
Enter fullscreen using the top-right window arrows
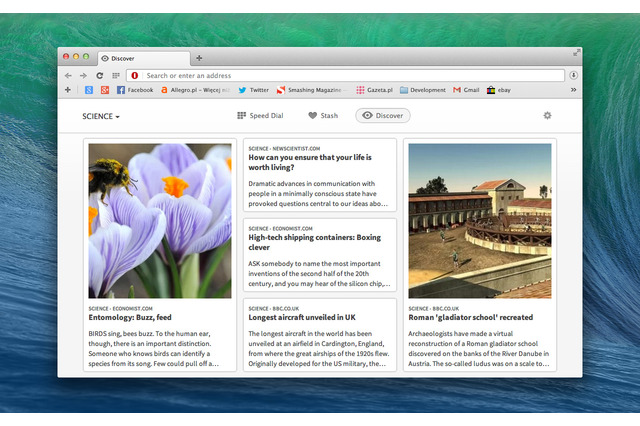tap(576, 52)
